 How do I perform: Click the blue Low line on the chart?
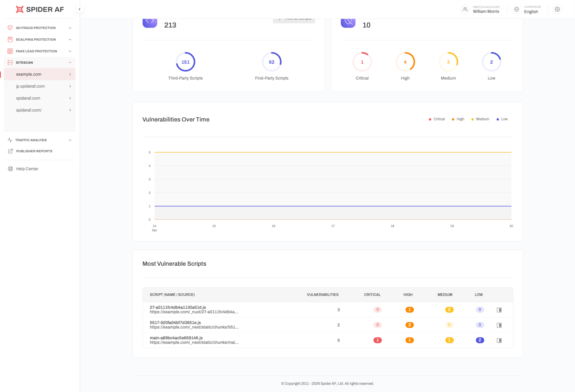tap(333, 206)
